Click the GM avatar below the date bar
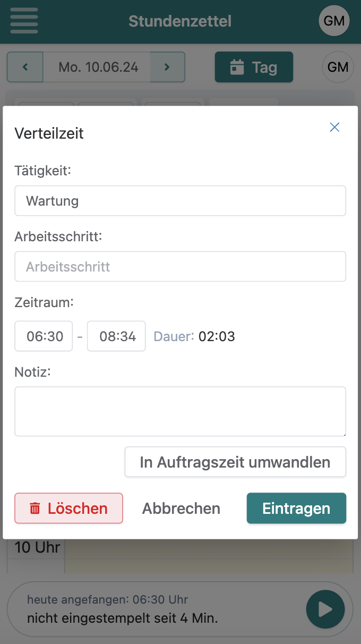 click(338, 67)
